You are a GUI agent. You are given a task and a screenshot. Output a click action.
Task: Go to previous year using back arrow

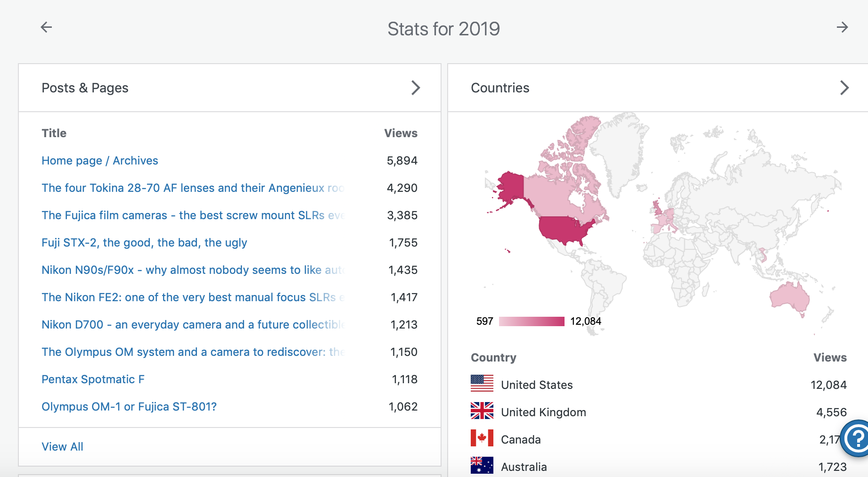(46, 27)
